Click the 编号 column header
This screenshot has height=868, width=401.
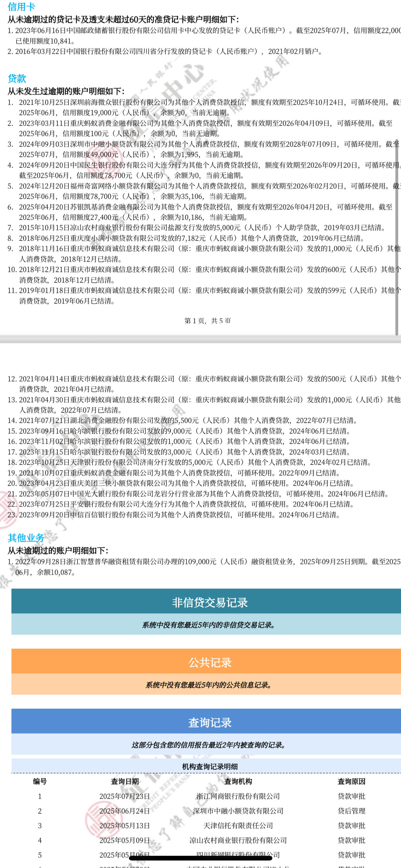(x=40, y=781)
